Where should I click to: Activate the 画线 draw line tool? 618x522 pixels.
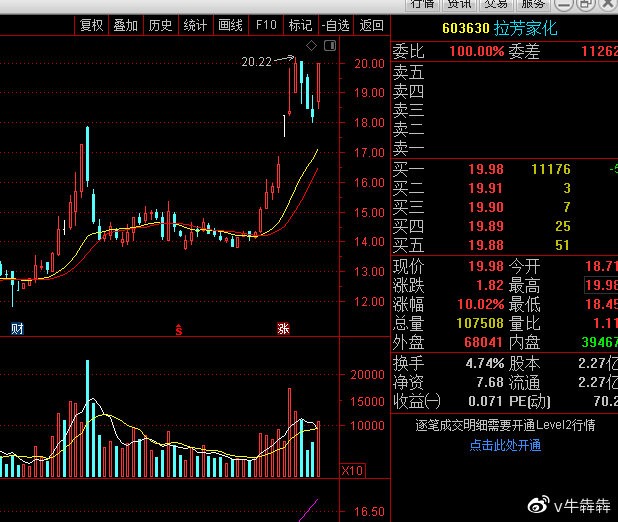231,25
